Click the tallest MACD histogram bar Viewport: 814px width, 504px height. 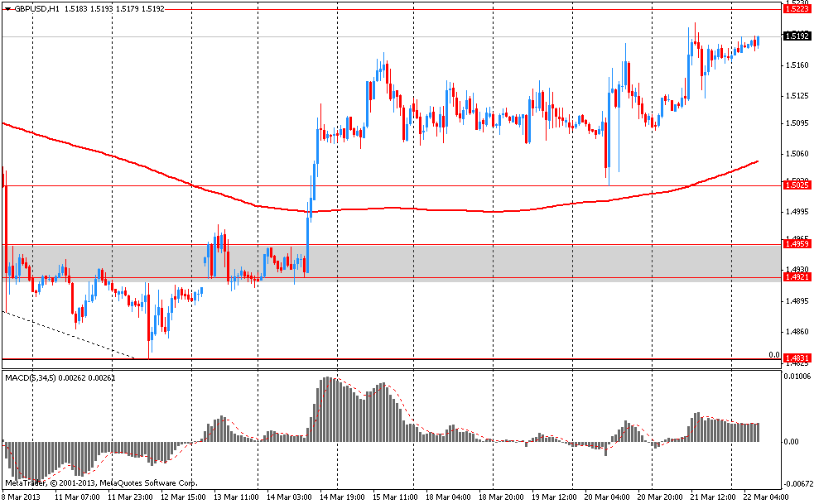[328, 409]
